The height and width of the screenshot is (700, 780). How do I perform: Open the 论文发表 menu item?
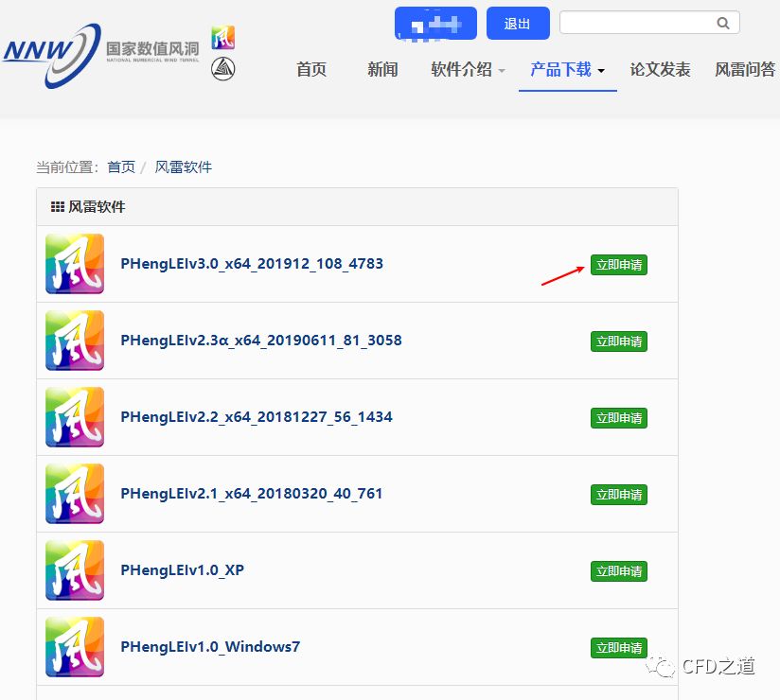point(660,70)
